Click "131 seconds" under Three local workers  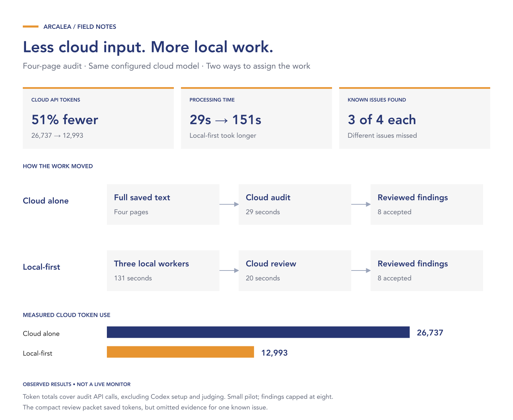click(x=133, y=278)
